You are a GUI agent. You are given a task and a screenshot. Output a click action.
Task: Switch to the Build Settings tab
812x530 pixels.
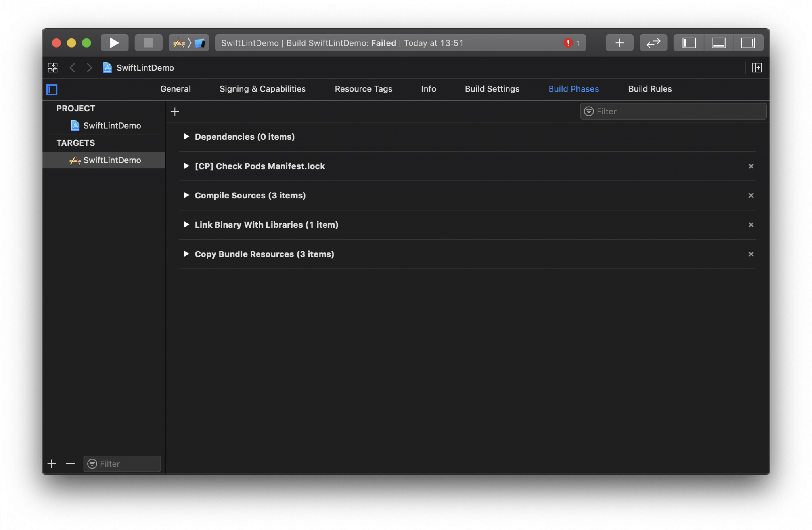click(x=492, y=89)
